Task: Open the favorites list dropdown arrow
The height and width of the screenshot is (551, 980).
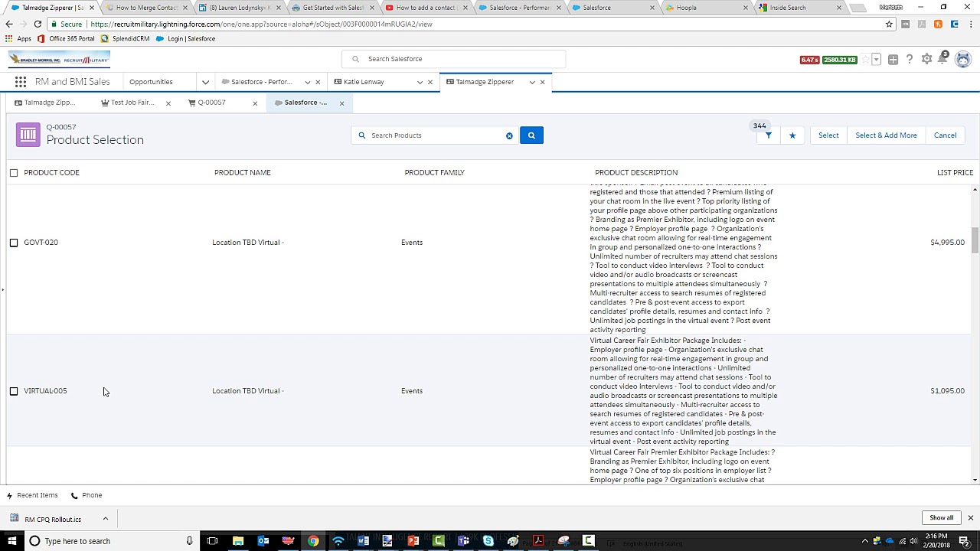Action: (876, 59)
